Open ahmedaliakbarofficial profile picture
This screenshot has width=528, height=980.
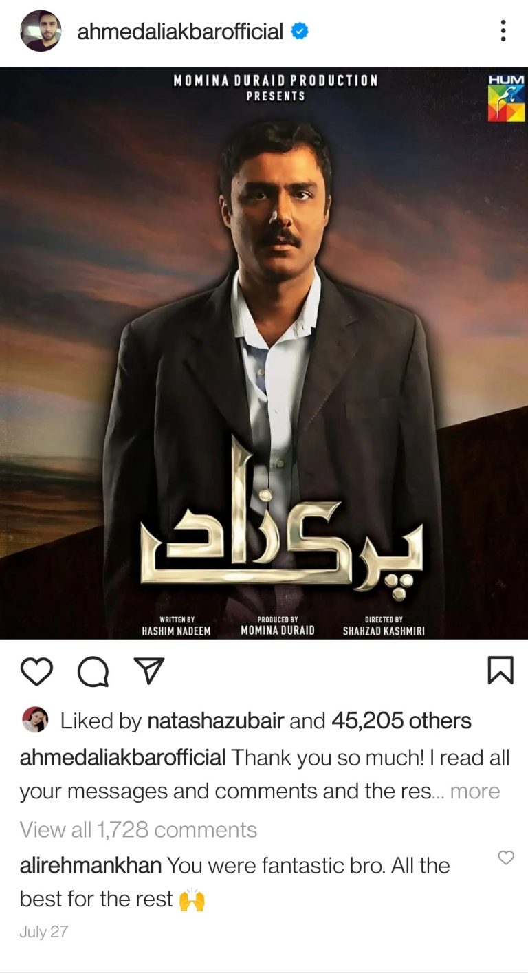coord(41,31)
